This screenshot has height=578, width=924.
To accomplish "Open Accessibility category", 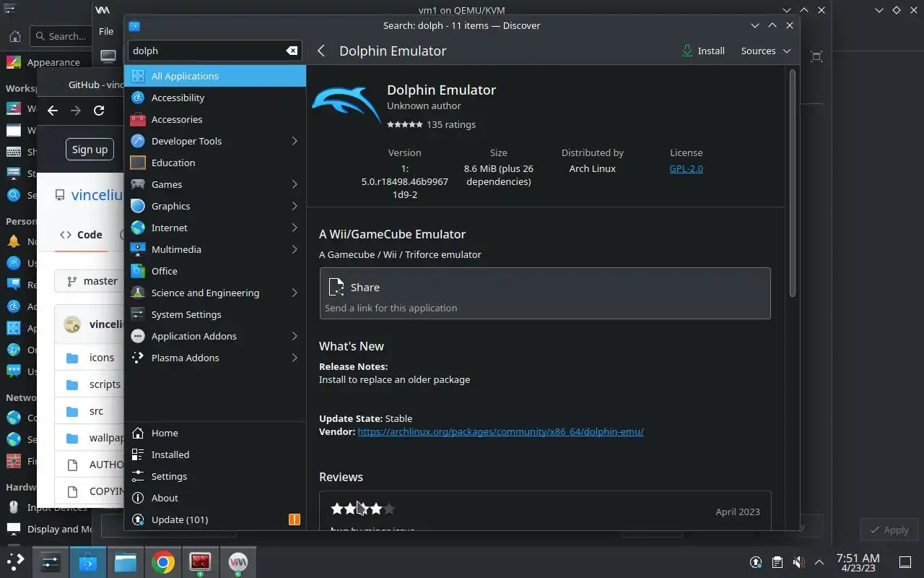I will [215, 98].
